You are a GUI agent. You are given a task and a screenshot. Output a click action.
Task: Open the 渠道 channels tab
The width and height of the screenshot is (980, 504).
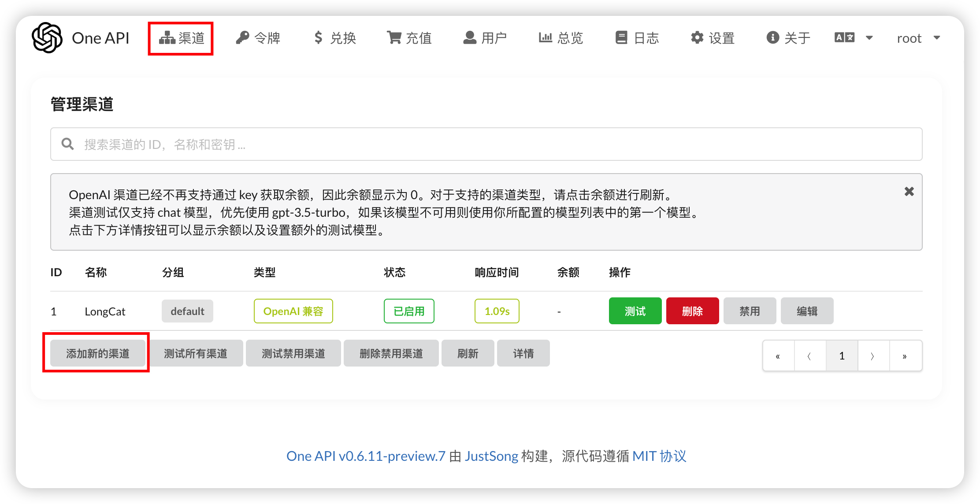(182, 38)
